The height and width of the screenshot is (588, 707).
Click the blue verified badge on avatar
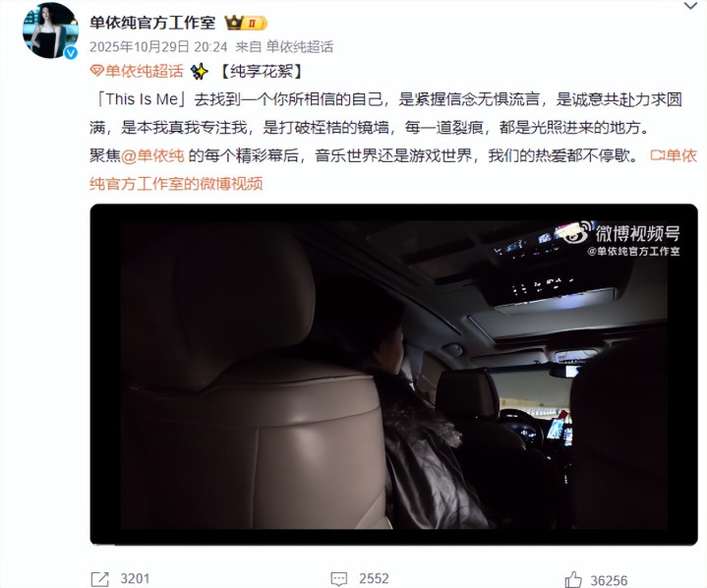70,53
